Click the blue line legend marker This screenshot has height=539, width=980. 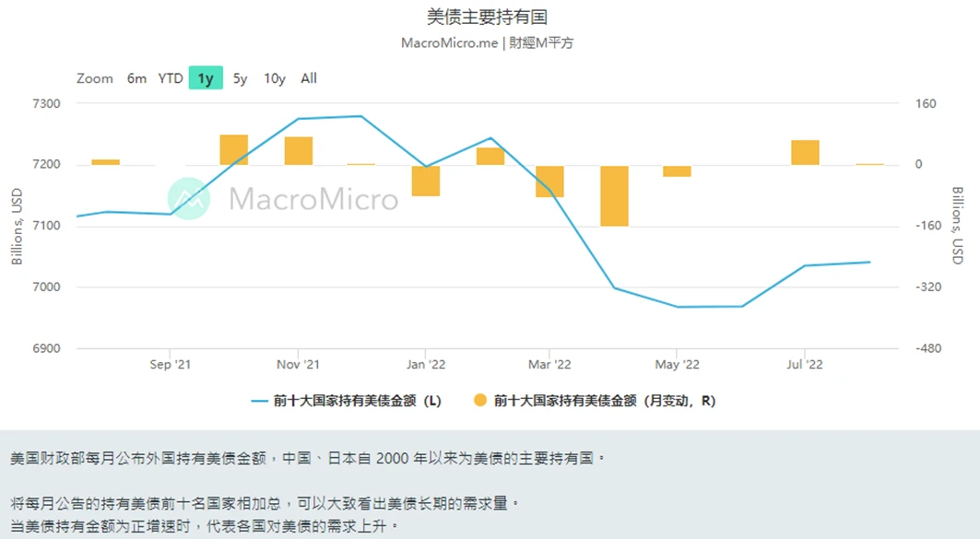pos(259,401)
